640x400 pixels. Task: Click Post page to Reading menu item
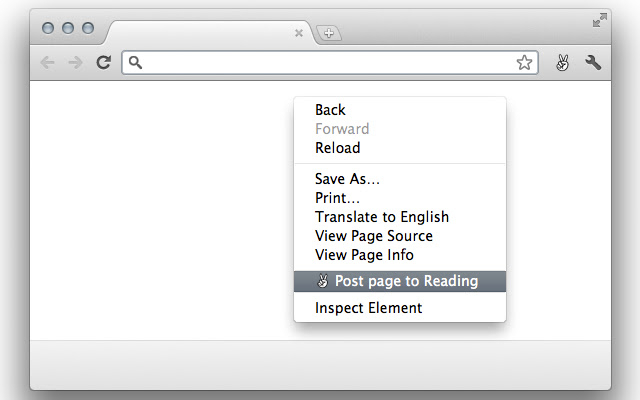point(400,281)
